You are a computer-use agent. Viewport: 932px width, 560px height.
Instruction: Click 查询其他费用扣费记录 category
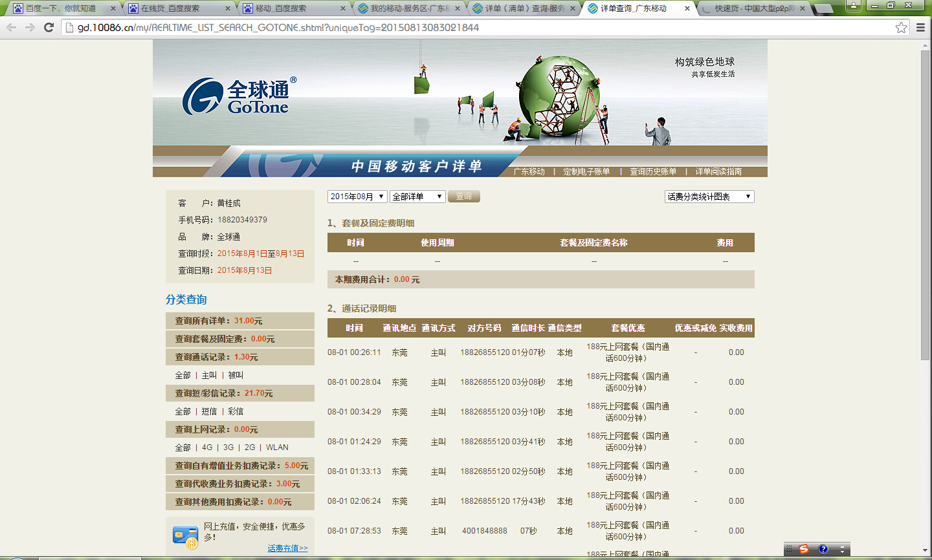tap(240, 502)
